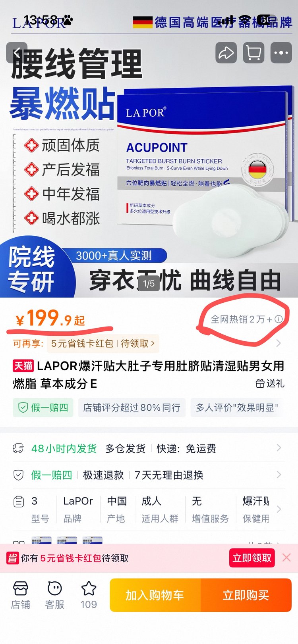This screenshot has width=298, height=644.
Task: Open the shopping cart icon
Action: pos(253,53)
